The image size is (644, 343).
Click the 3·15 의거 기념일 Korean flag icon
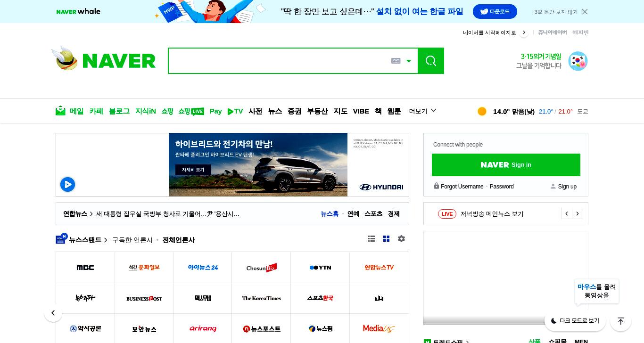click(578, 61)
